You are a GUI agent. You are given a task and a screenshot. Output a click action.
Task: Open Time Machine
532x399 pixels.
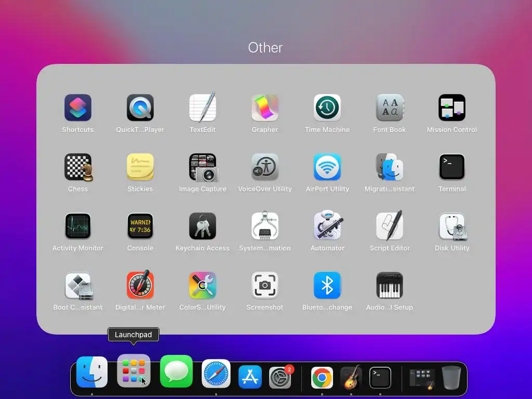[327, 108]
